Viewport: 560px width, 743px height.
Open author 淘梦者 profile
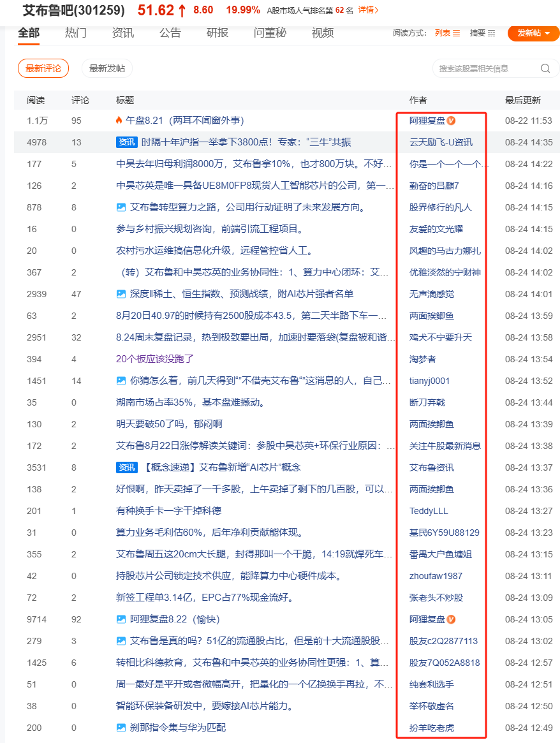[x=423, y=358]
